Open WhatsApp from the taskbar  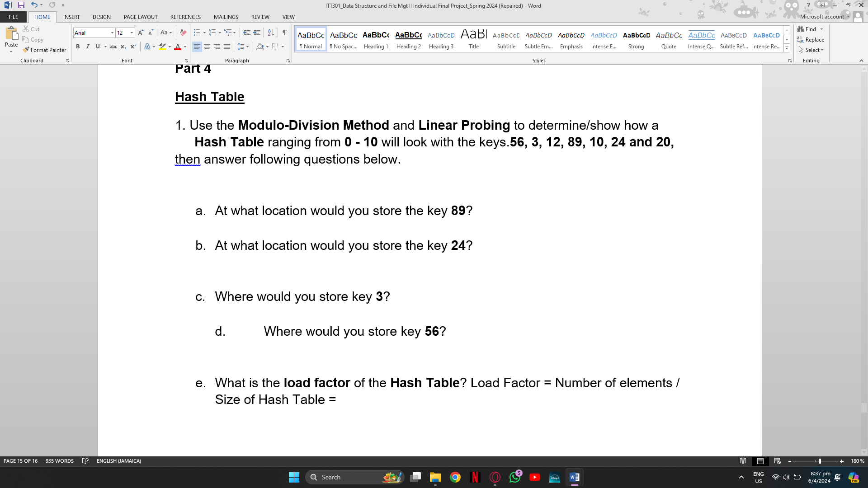(515, 477)
